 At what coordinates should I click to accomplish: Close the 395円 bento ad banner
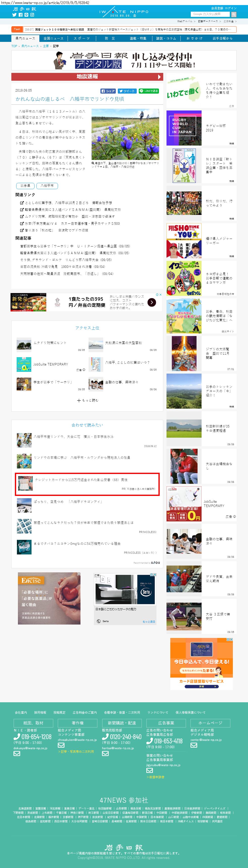click(161, 294)
